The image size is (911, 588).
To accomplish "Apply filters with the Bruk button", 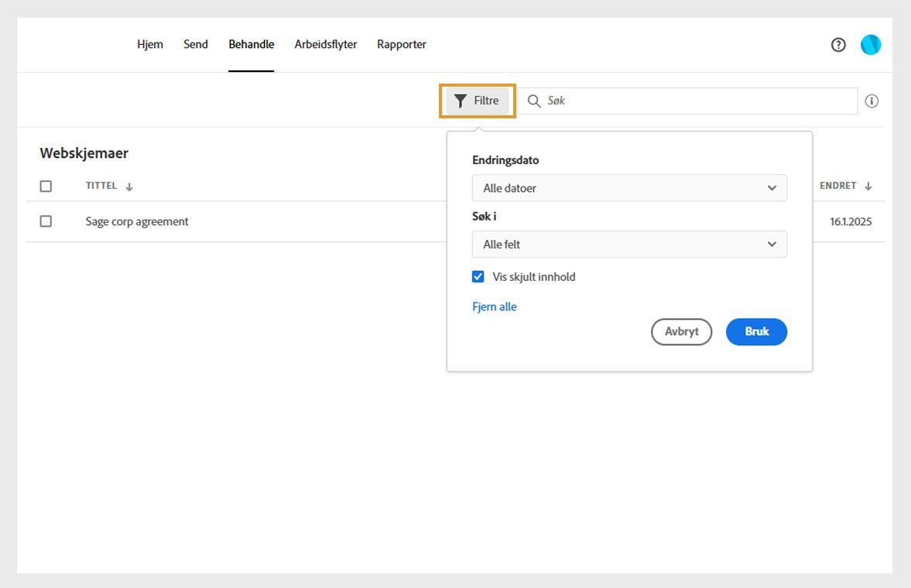I will click(x=755, y=331).
